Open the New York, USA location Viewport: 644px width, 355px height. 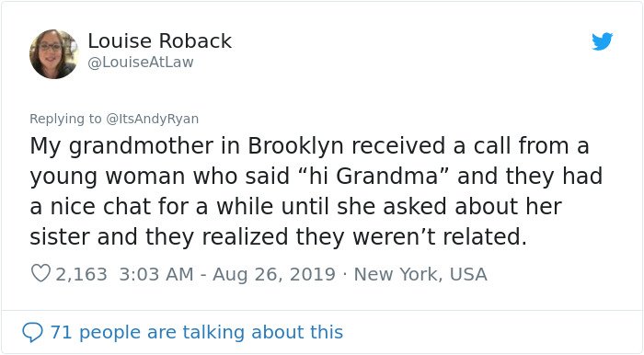point(420,274)
